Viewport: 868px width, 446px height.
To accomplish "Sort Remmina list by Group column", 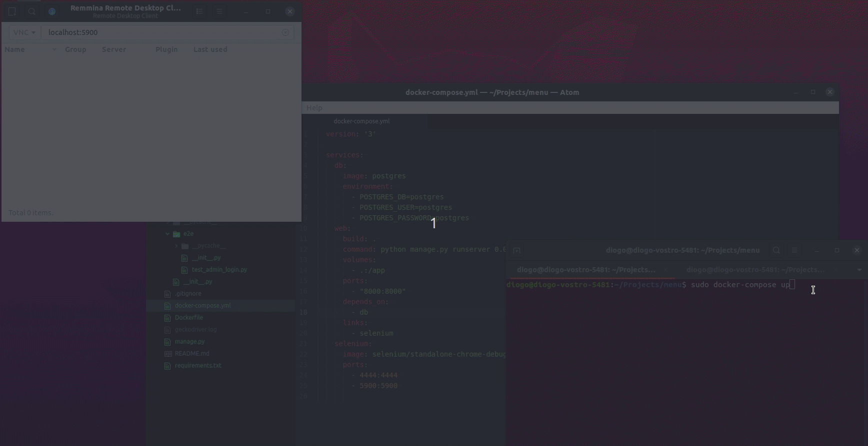I will click(x=75, y=49).
